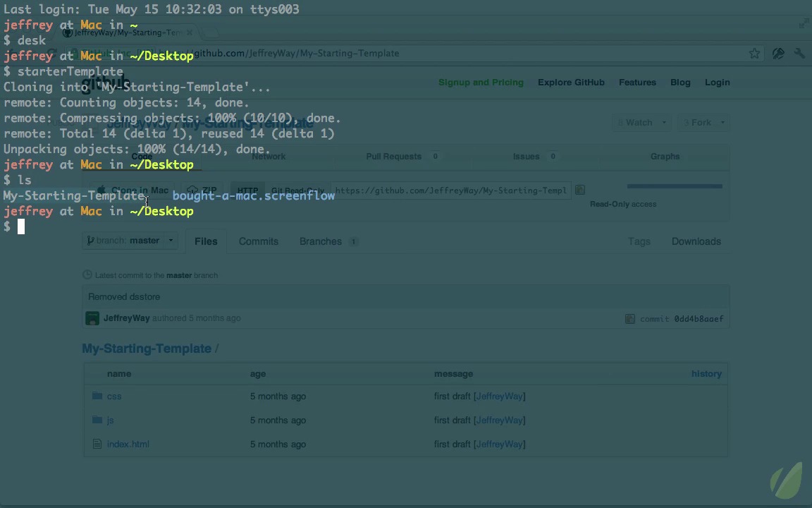Click the Fork button
Screen dimensions: 812x508
697,123
